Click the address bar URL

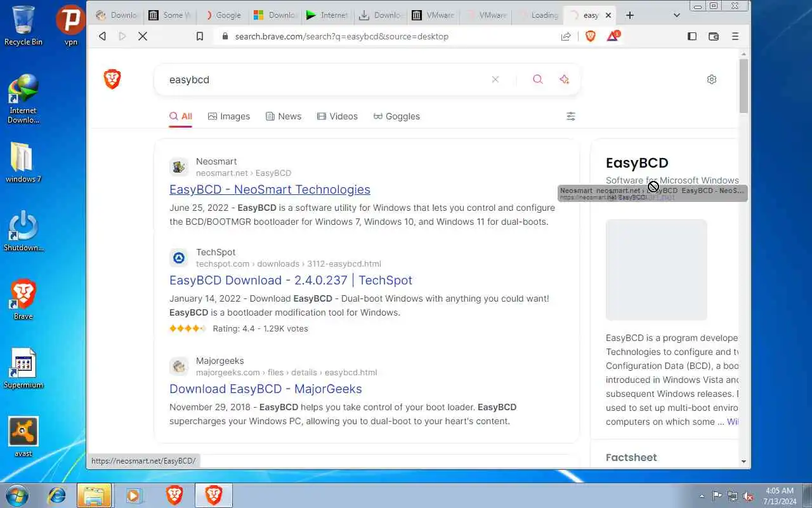342,36
